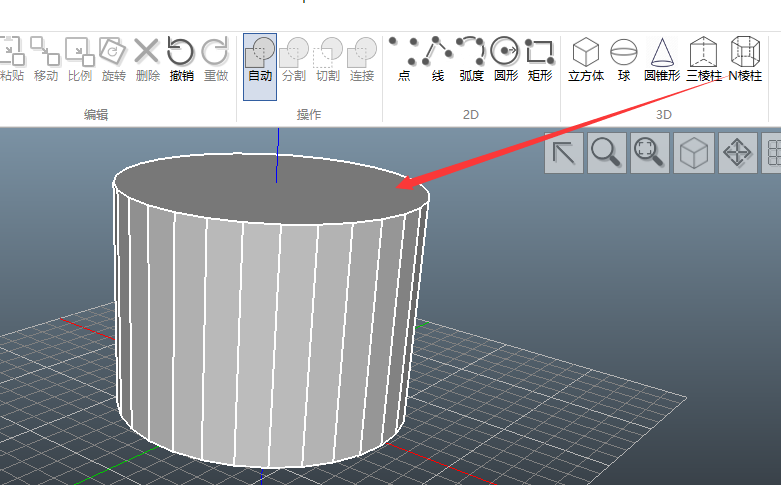Insert an N-prism (N棱柱) shape
This screenshot has width=781, height=485.
[x=745, y=59]
